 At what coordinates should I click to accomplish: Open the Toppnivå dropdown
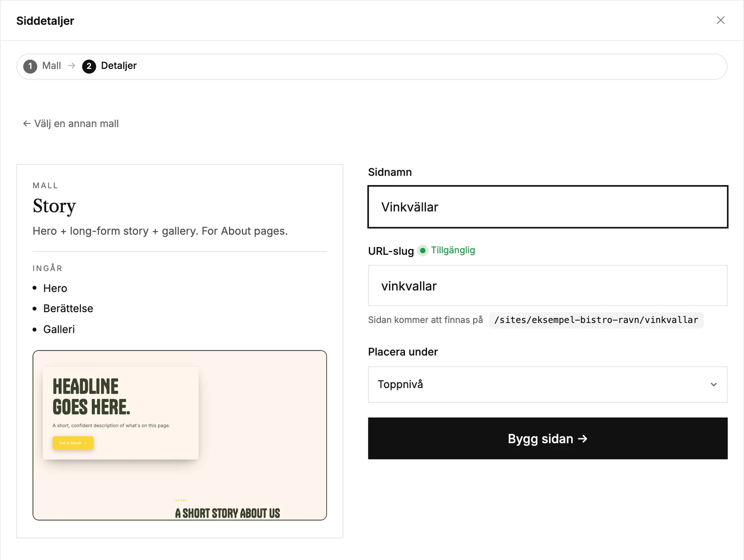(548, 384)
